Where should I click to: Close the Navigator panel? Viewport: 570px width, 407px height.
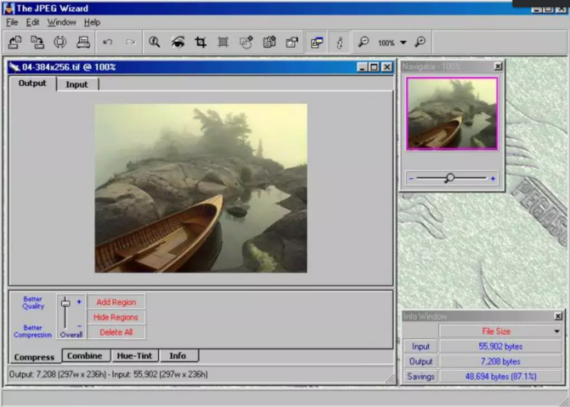click(x=498, y=66)
